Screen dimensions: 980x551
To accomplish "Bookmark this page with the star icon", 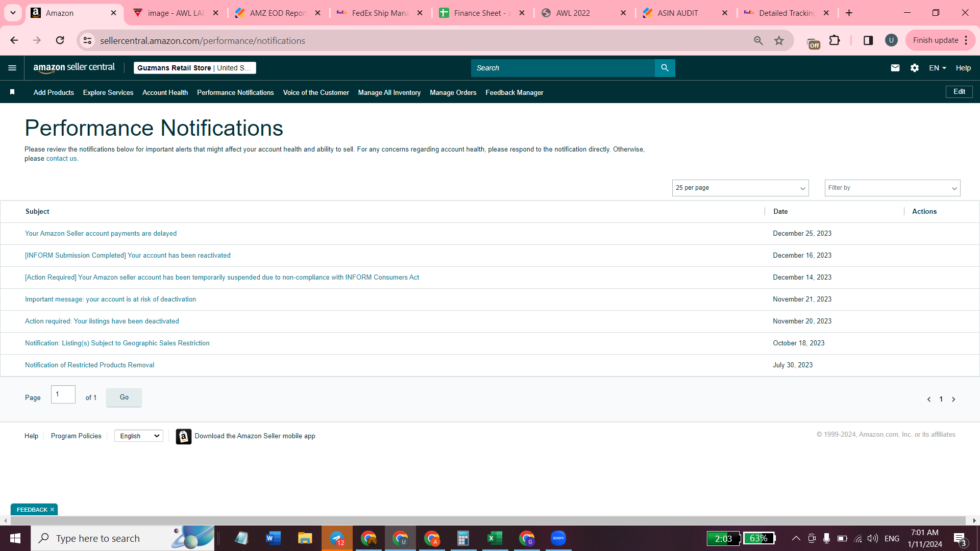I will (778, 40).
